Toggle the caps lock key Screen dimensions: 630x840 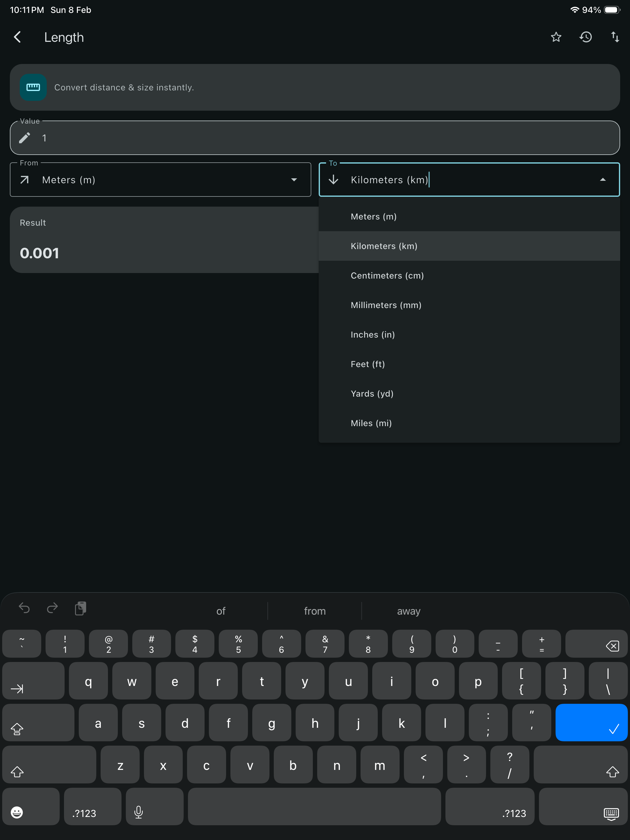38,723
